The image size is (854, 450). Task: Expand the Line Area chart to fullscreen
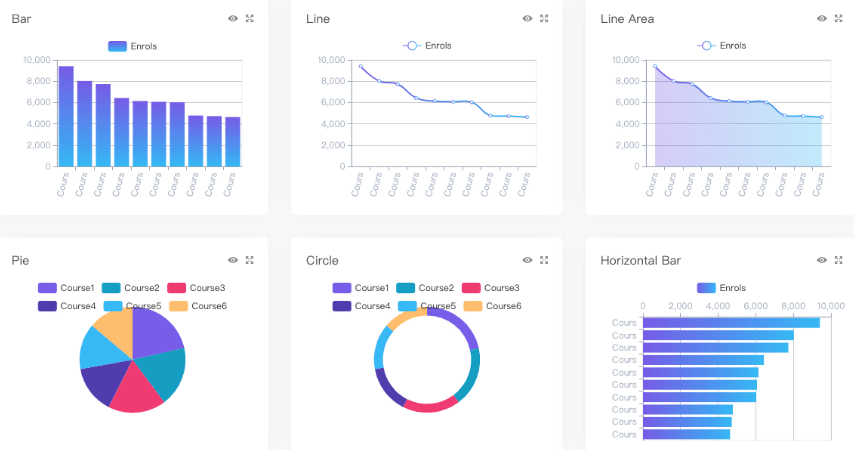(839, 19)
